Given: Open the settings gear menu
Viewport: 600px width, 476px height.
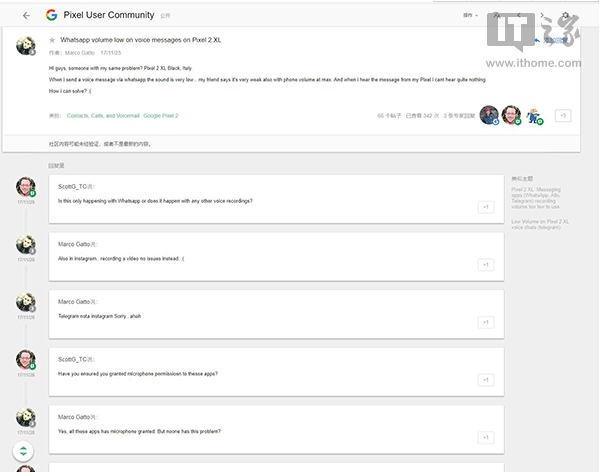Looking at the screenshot, I should click(x=566, y=15).
